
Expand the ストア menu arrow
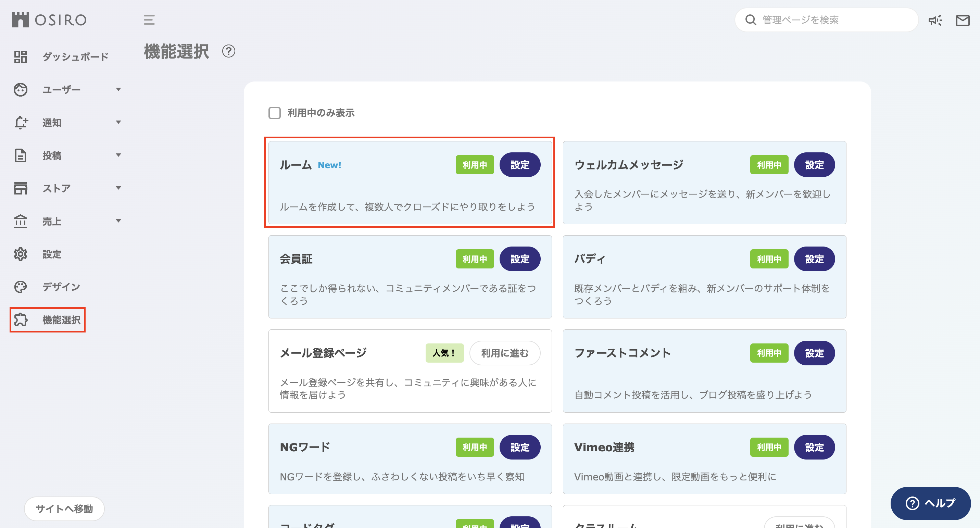(118, 188)
